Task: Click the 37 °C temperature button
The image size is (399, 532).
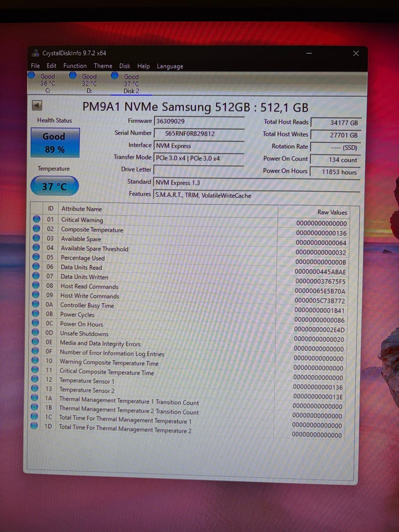Action: click(x=54, y=186)
